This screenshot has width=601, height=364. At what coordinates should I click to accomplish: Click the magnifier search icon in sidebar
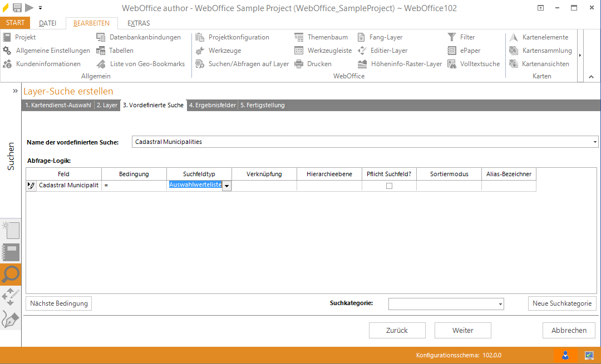click(11, 273)
